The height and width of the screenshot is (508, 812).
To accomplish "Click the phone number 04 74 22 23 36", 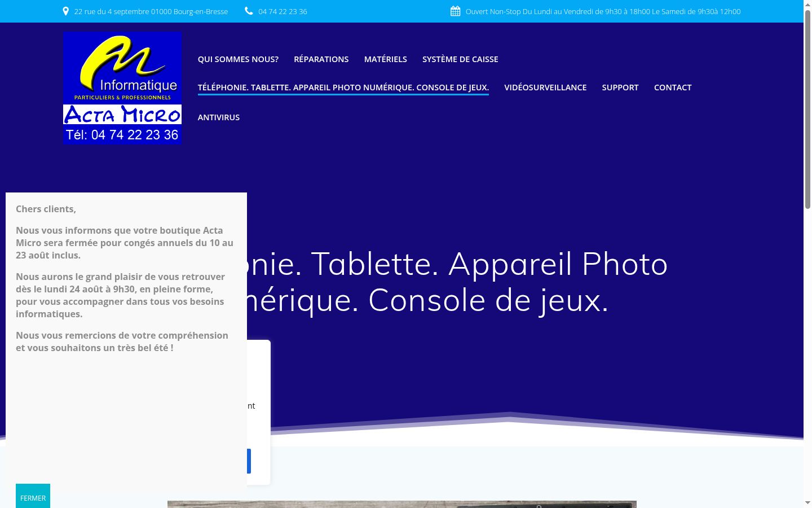I will point(283,11).
